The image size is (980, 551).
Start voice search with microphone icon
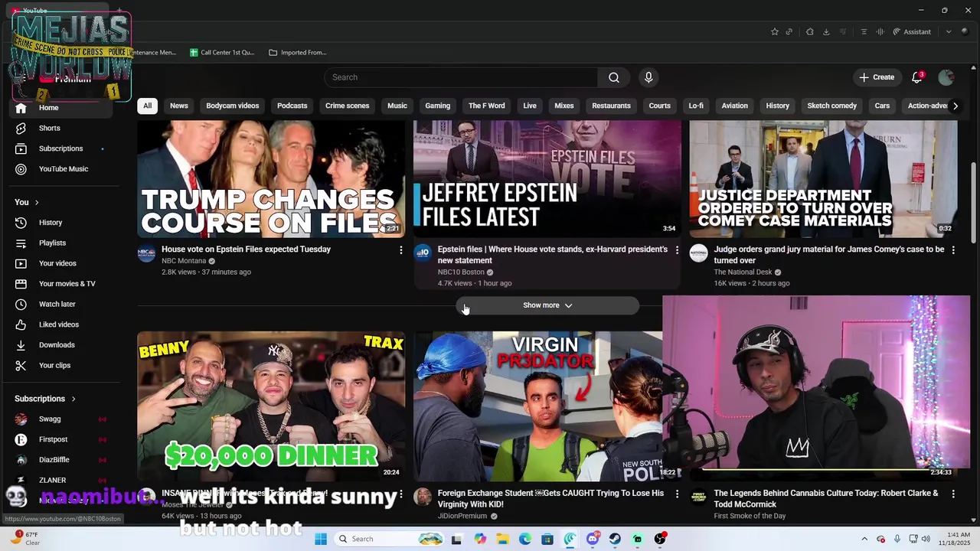click(648, 77)
